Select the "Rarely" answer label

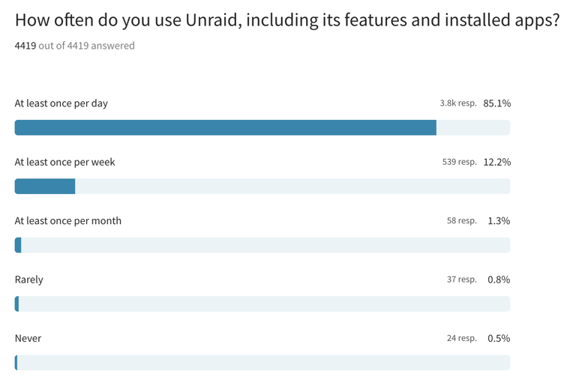29,280
